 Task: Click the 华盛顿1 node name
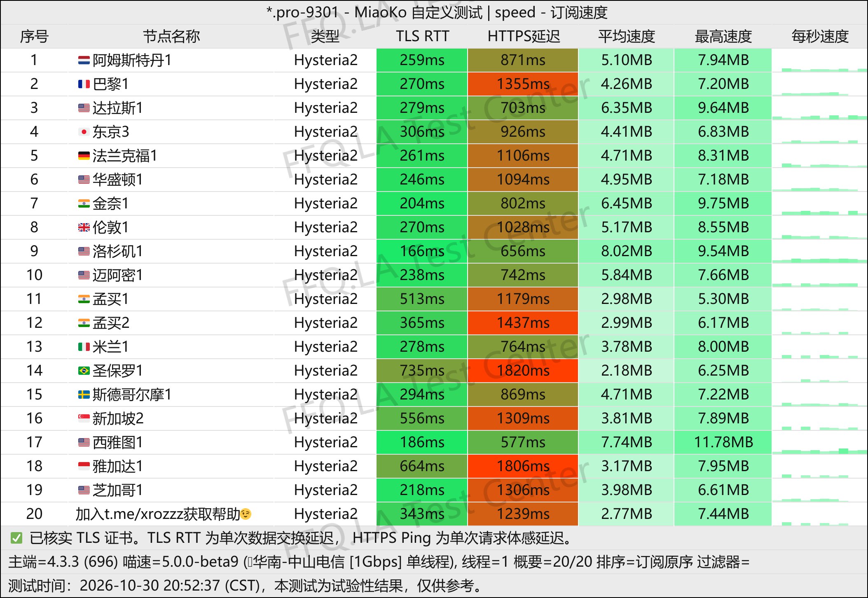118,180
